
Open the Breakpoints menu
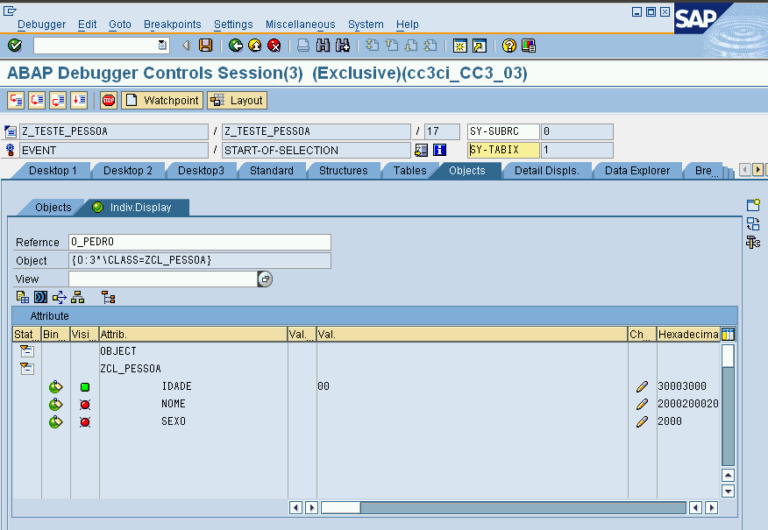coord(172,24)
